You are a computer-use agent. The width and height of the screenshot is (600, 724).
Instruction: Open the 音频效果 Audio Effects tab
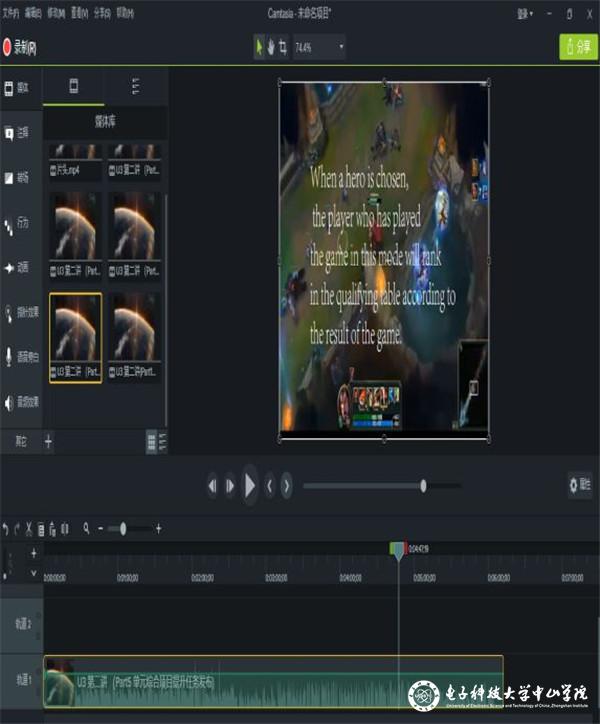coord(21,402)
